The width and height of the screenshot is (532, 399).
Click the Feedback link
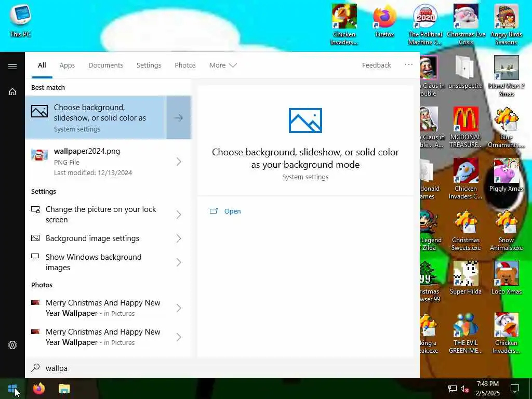[x=376, y=65]
